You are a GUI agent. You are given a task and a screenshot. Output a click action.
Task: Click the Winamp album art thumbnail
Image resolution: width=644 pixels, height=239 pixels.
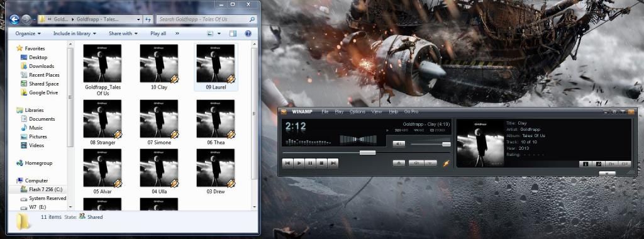click(x=480, y=143)
